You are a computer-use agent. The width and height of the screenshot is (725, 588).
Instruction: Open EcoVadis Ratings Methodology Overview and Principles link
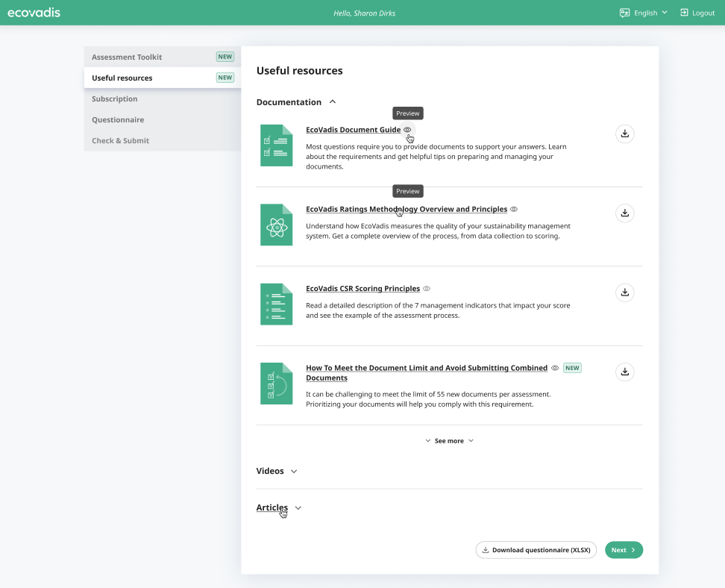[407, 209]
